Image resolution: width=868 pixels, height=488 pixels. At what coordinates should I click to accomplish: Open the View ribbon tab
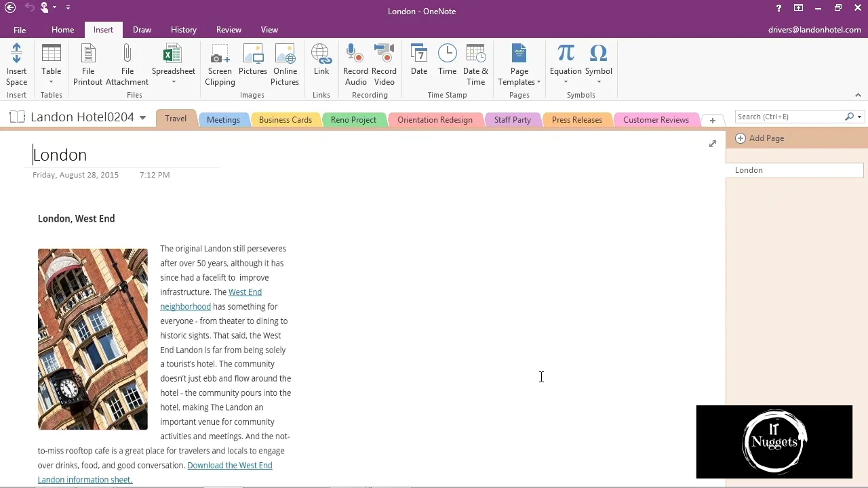[269, 30]
